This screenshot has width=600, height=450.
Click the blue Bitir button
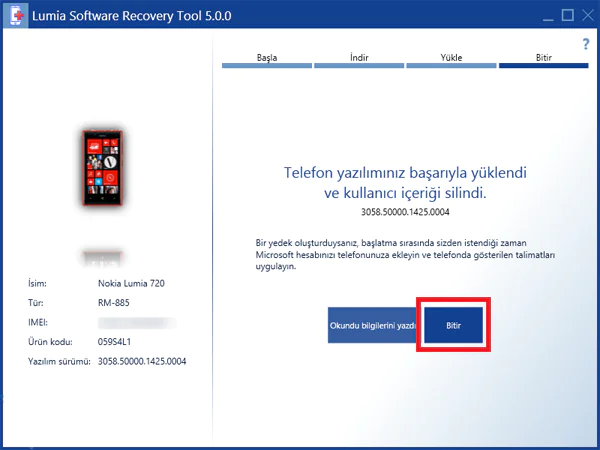[453, 325]
